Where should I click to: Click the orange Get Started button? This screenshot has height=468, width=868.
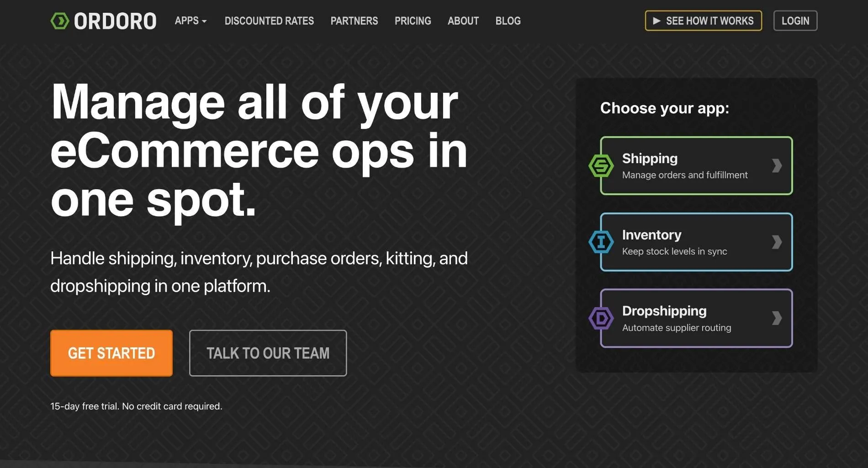coord(111,353)
